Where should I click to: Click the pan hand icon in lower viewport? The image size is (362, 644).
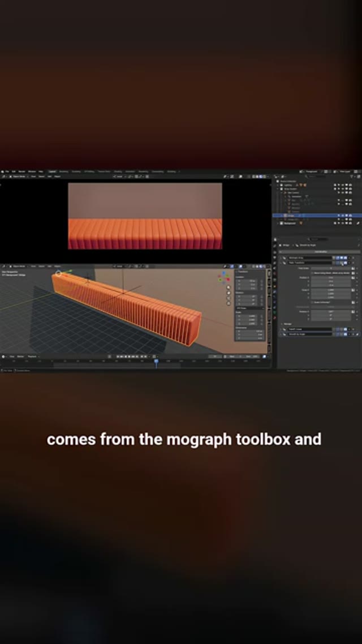coord(229,293)
